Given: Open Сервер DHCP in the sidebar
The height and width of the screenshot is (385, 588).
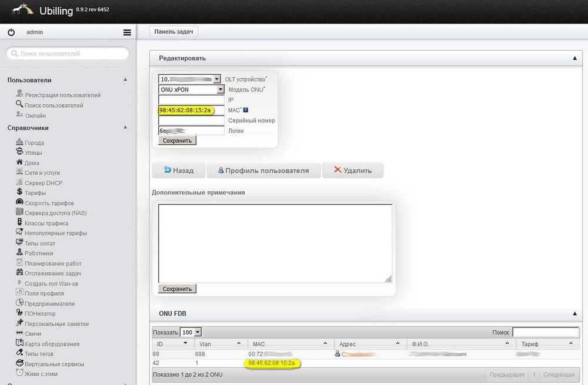Looking at the screenshot, I should tap(44, 183).
